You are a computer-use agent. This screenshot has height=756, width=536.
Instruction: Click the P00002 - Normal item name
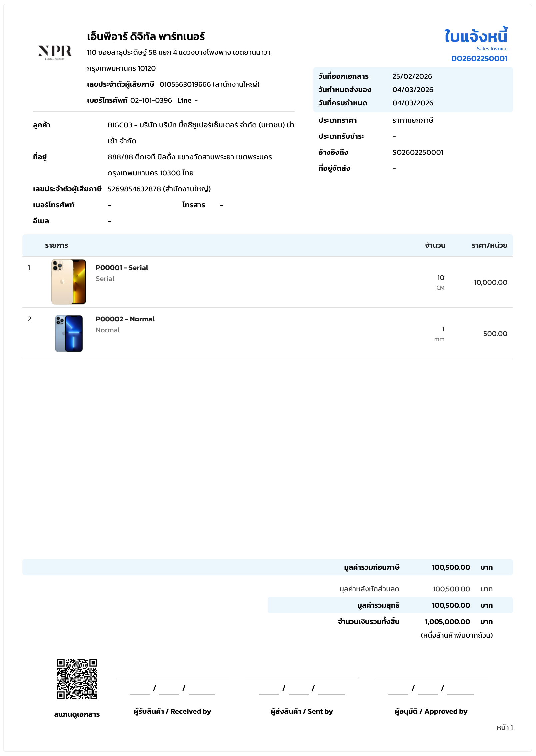pyautogui.click(x=125, y=319)
